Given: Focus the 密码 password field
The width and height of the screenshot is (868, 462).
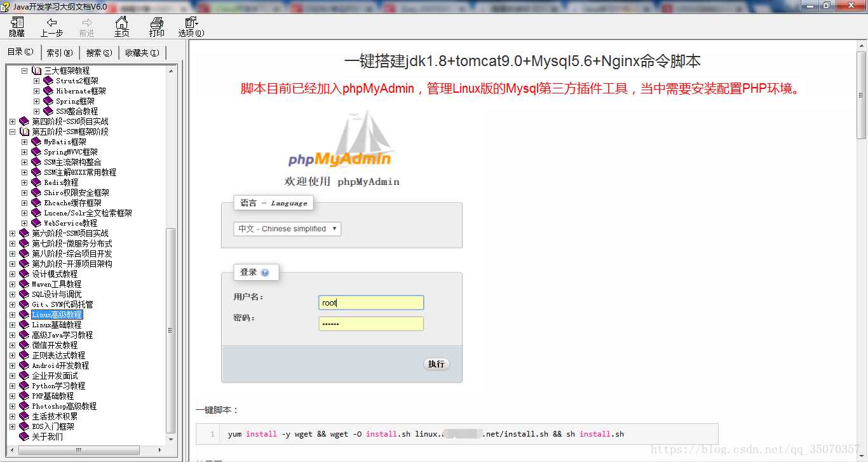Looking at the screenshot, I should [x=371, y=323].
